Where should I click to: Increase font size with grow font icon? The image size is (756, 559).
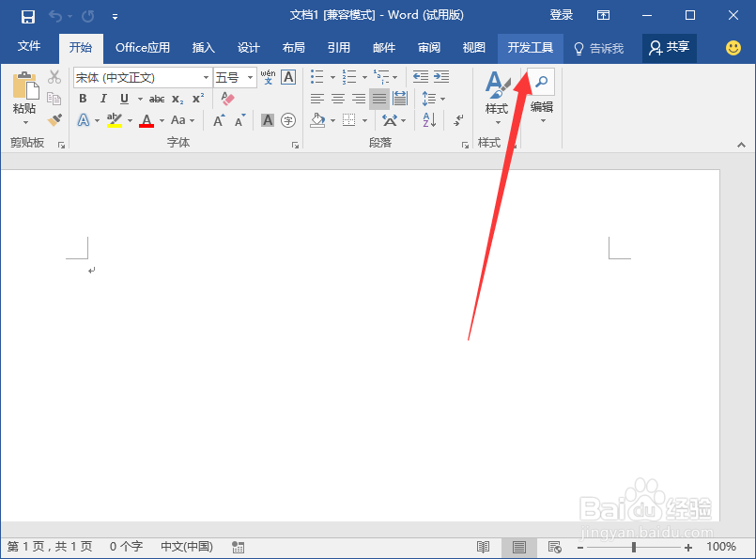(219, 120)
